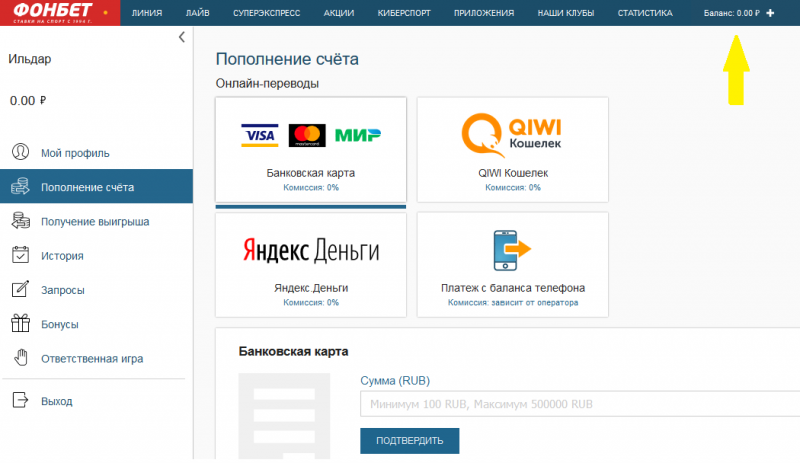This screenshot has height=463, width=800.
Task: Select Visa logo in bank card option
Action: coord(260,135)
